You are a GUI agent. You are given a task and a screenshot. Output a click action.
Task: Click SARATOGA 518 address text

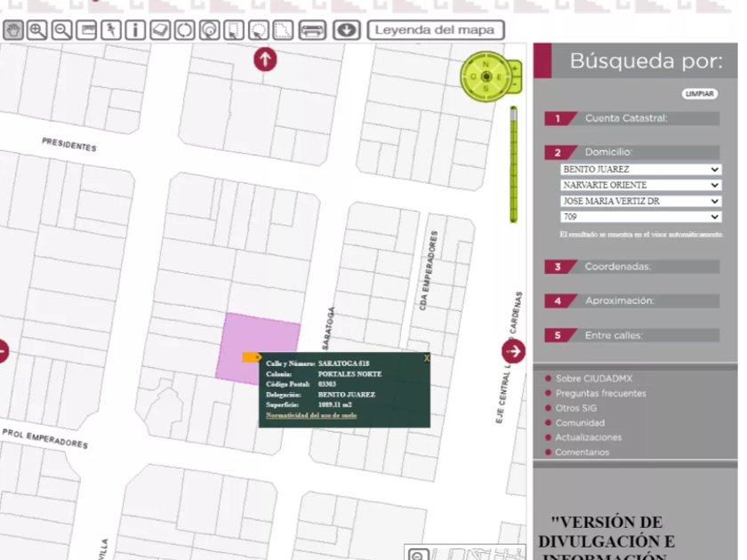coord(343,364)
